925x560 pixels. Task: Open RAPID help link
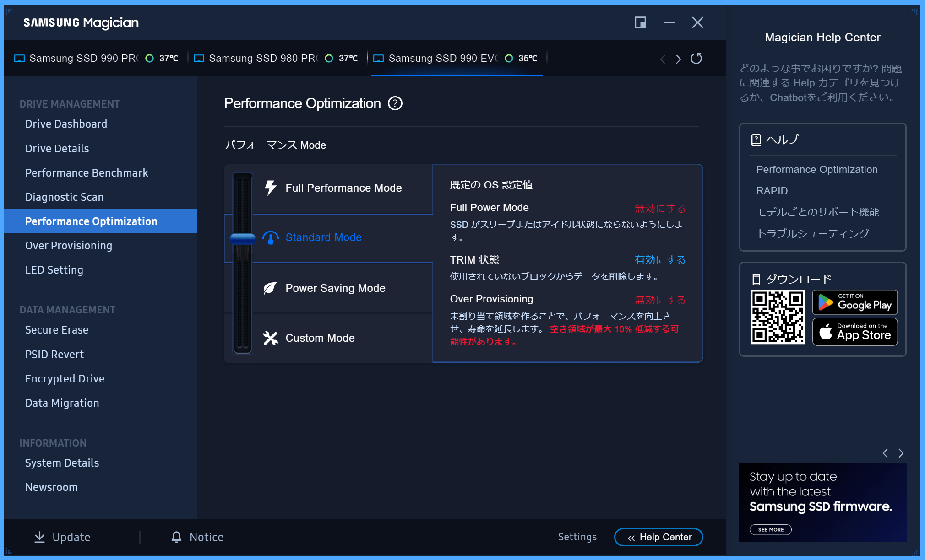coord(772,191)
